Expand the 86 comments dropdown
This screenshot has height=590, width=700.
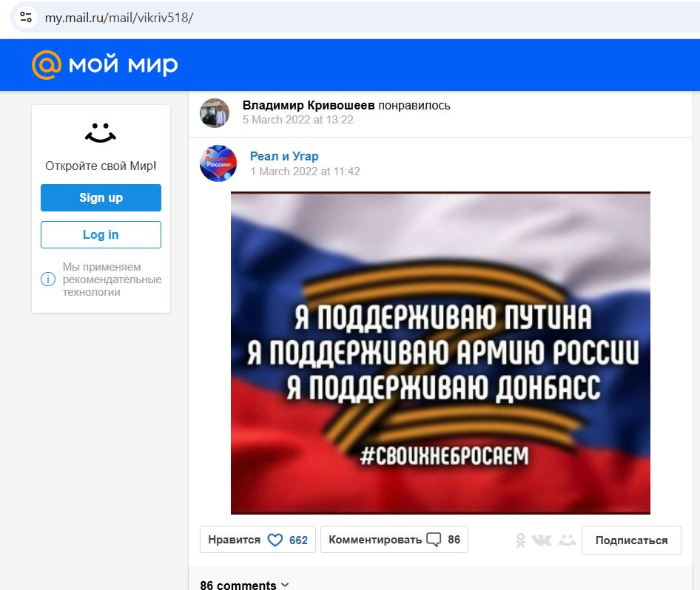coord(244,585)
